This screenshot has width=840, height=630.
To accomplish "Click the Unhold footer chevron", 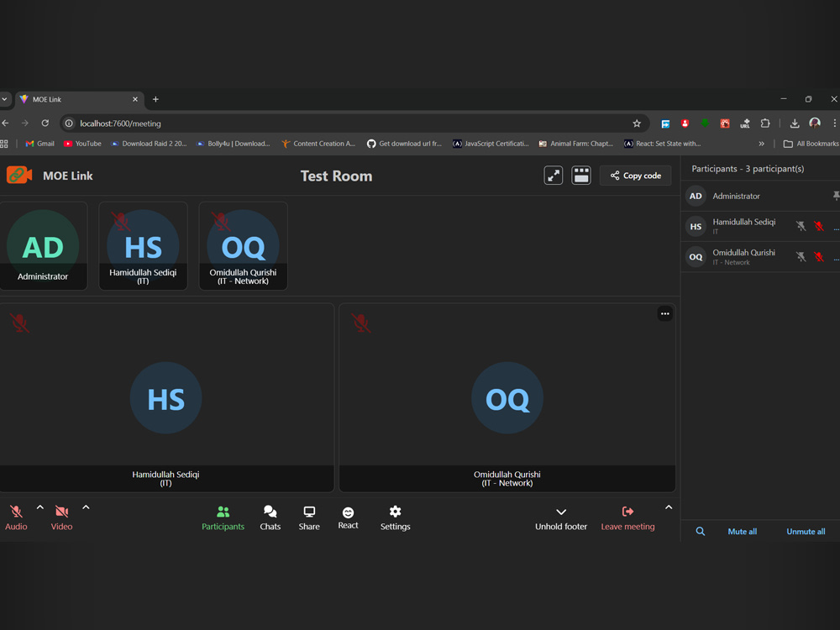I will click(x=561, y=518).
